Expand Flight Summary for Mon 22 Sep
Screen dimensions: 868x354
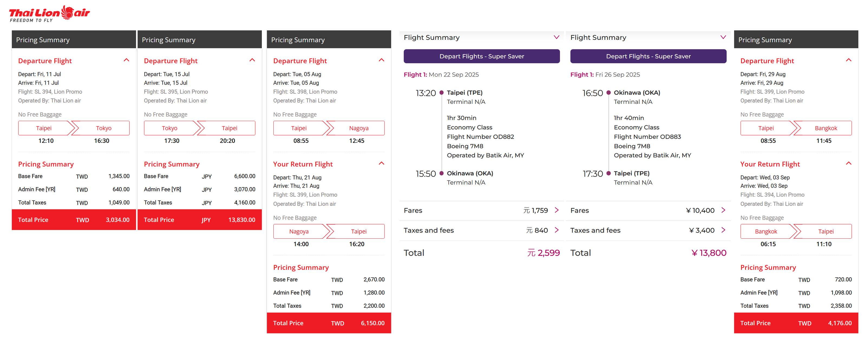point(556,37)
